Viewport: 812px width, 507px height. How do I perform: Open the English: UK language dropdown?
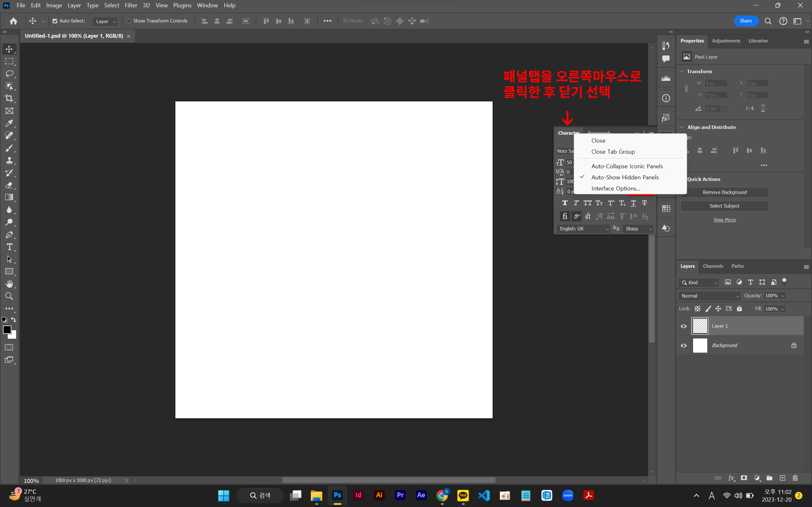583,229
